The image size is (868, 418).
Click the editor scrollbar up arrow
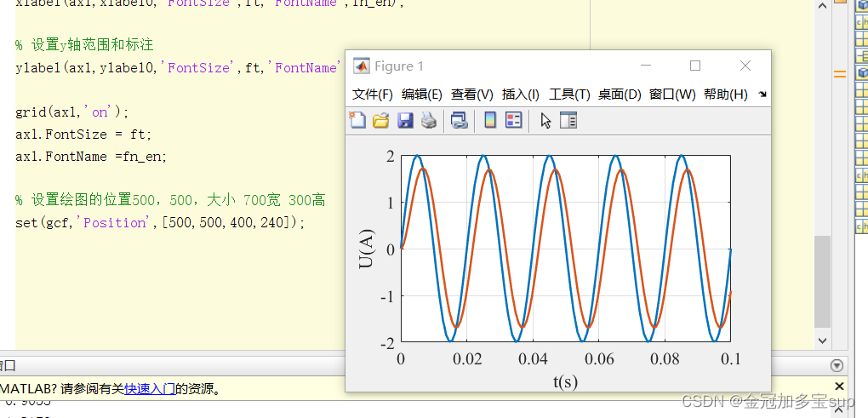(x=823, y=5)
